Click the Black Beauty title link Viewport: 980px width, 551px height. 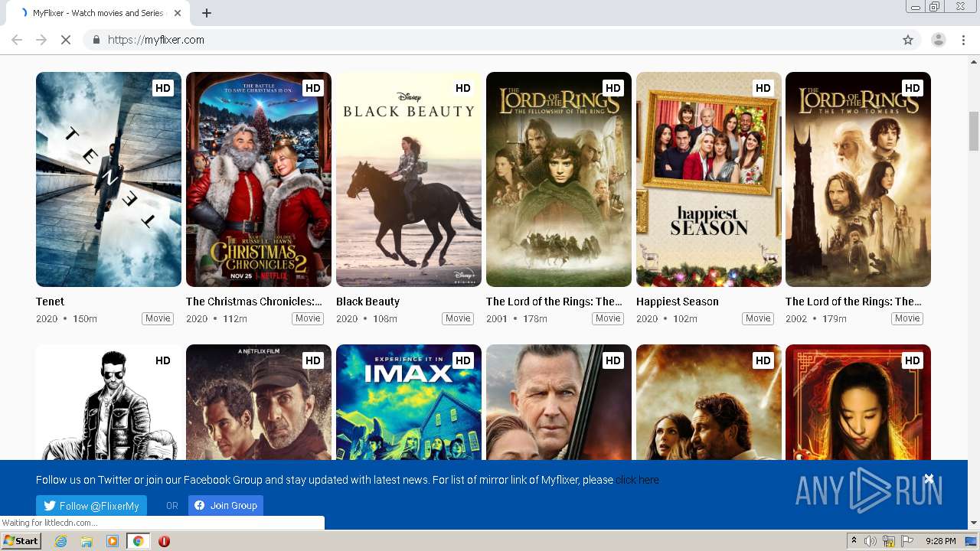point(367,302)
